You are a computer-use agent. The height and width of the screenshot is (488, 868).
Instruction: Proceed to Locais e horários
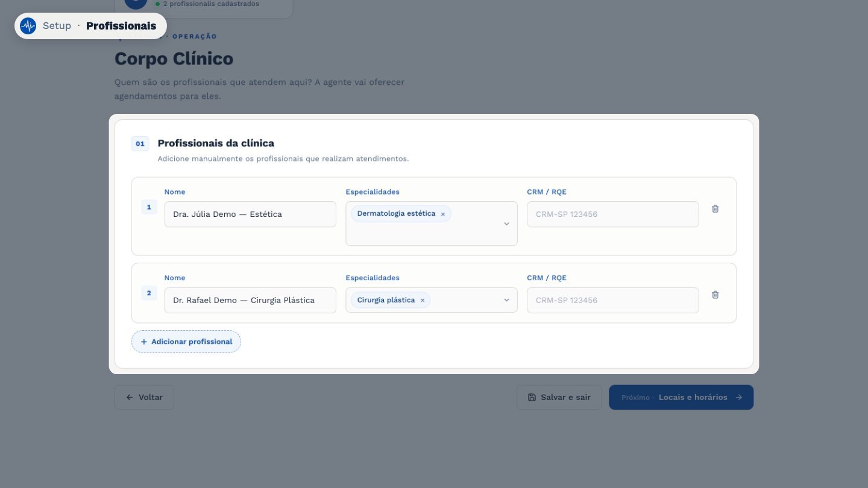(681, 398)
